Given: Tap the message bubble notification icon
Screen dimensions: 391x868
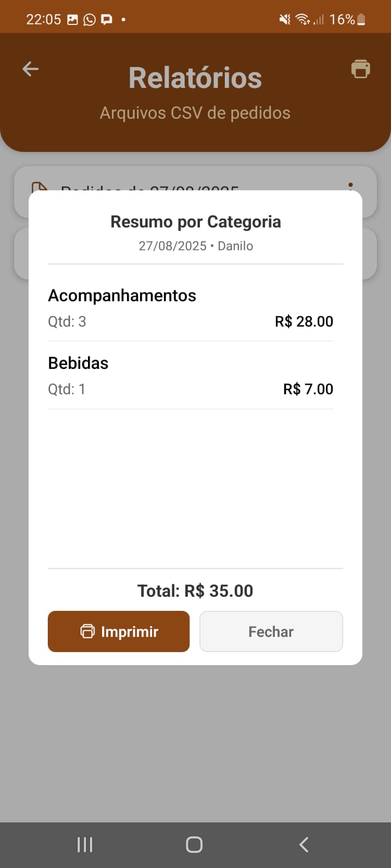Looking at the screenshot, I should tap(107, 20).
